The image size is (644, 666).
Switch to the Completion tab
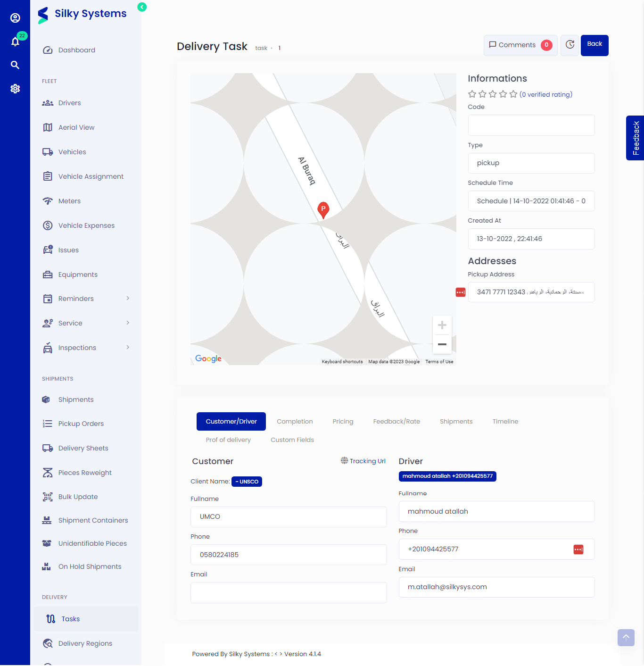click(295, 421)
